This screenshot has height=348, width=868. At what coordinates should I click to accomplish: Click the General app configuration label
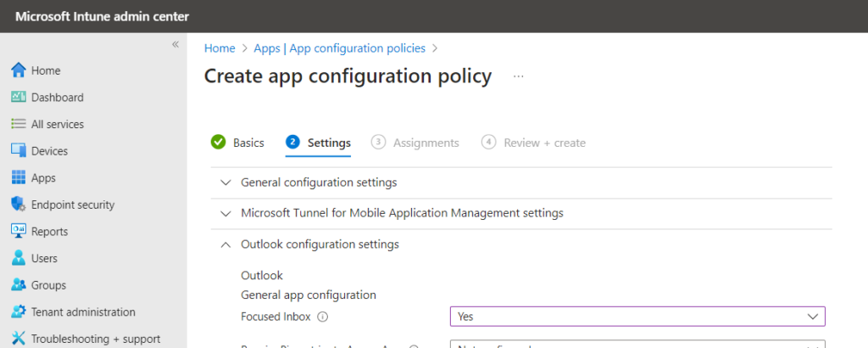pyautogui.click(x=309, y=295)
